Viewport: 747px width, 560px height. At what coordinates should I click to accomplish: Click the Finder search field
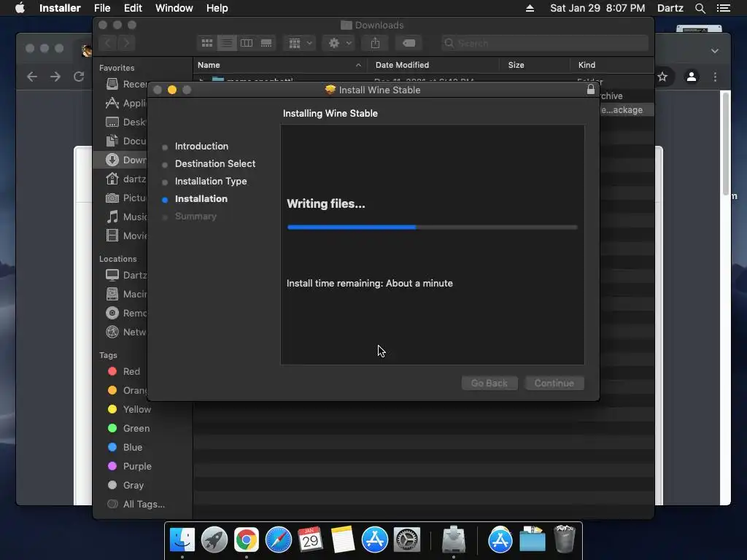(544, 43)
